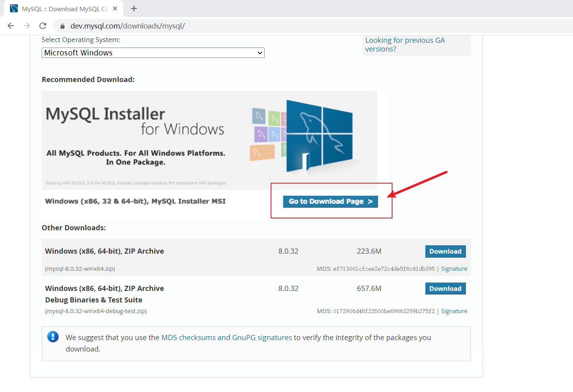
Task: Click MD5 hash ef713001cfcee2e72c4de5f6c61db395
Action: pyautogui.click(x=384, y=269)
